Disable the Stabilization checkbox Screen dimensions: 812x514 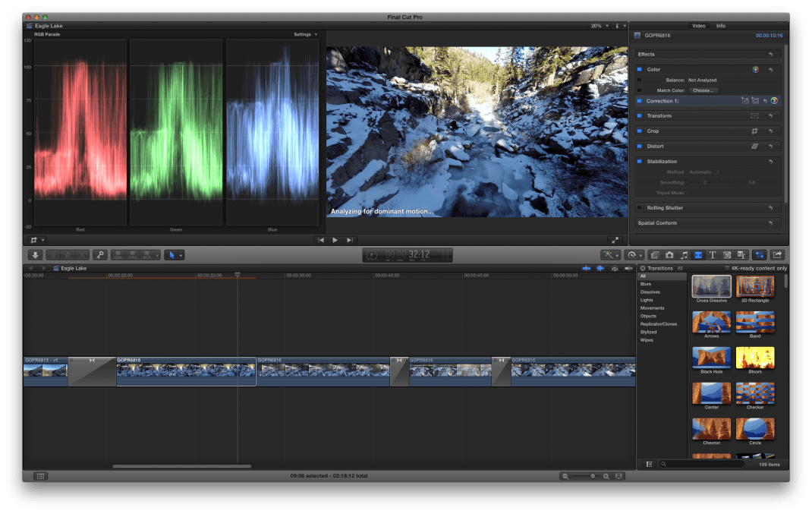coord(640,162)
